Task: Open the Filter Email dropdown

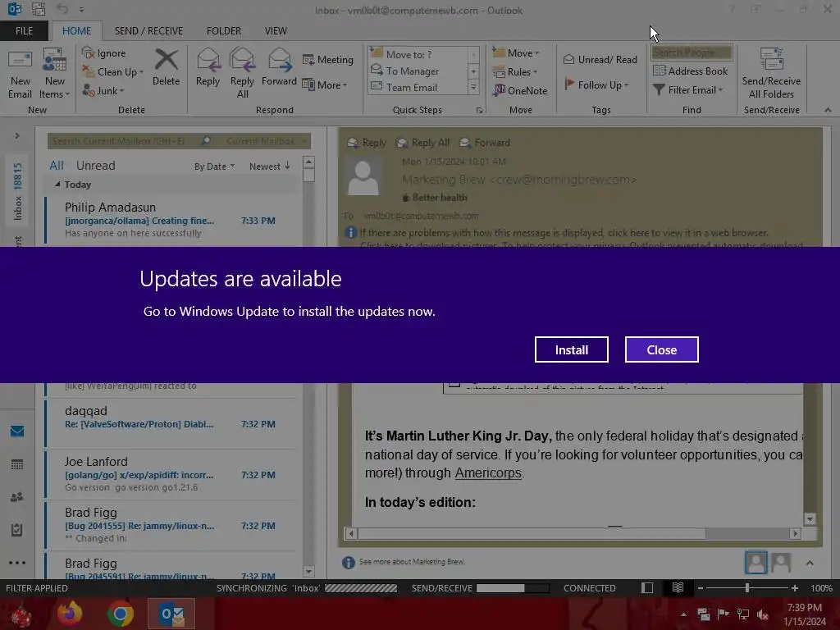Action: pos(688,90)
